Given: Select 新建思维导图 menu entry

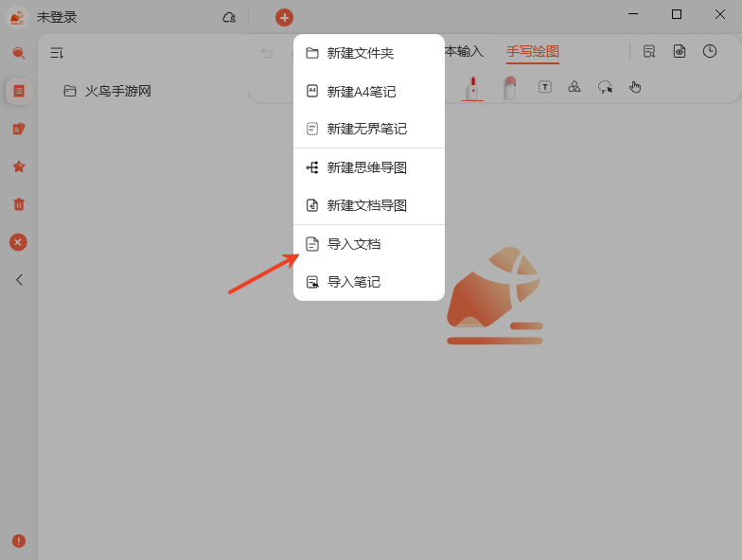Looking at the screenshot, I should point(369,167).
